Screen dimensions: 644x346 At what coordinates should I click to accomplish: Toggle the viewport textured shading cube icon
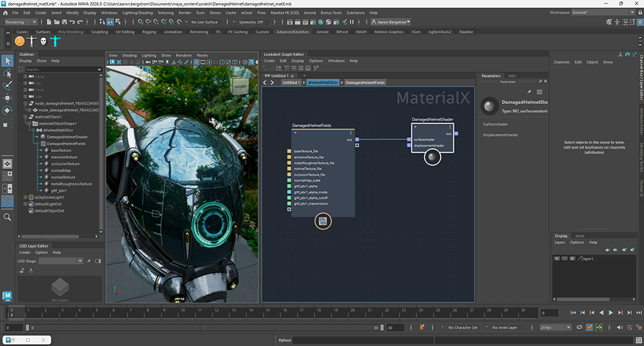coord(252,62)
